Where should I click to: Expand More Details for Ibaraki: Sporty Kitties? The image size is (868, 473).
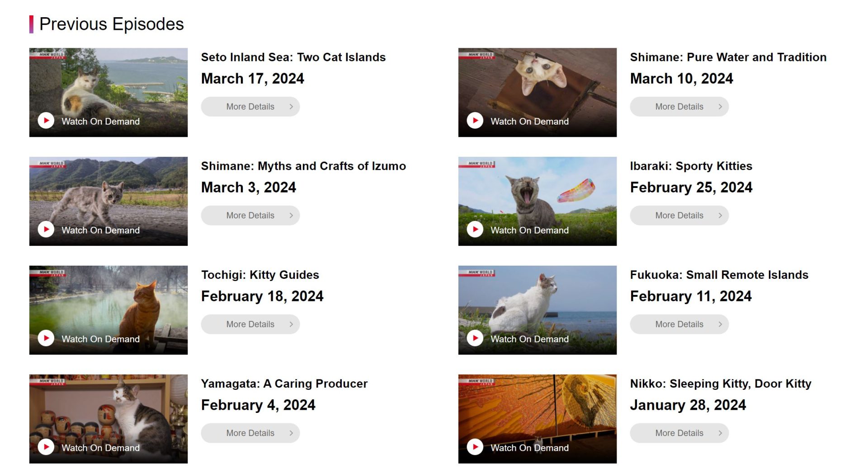pos(679,215)
